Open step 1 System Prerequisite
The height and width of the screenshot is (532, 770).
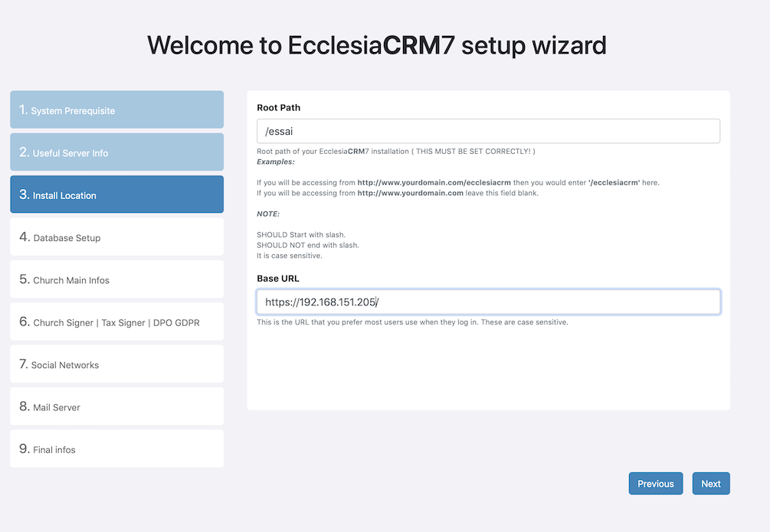(x=117, y=109)
